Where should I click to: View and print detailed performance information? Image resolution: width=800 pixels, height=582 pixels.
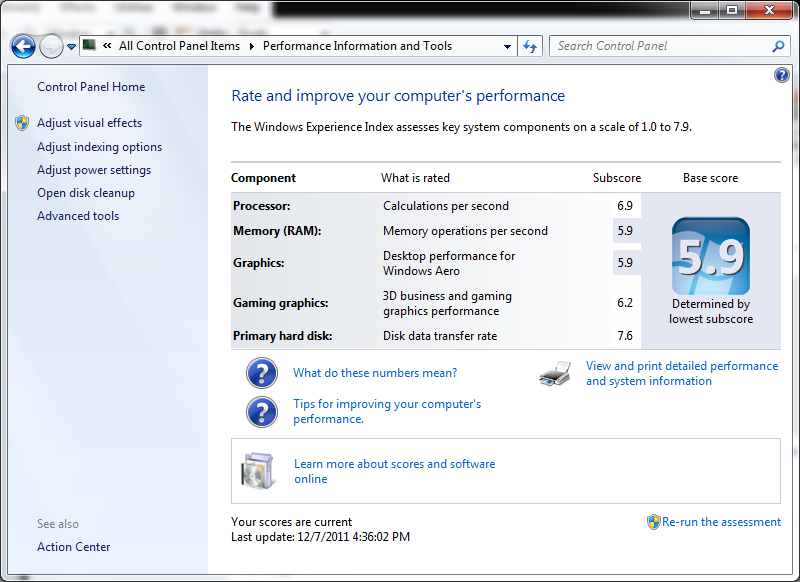(682, 373)
